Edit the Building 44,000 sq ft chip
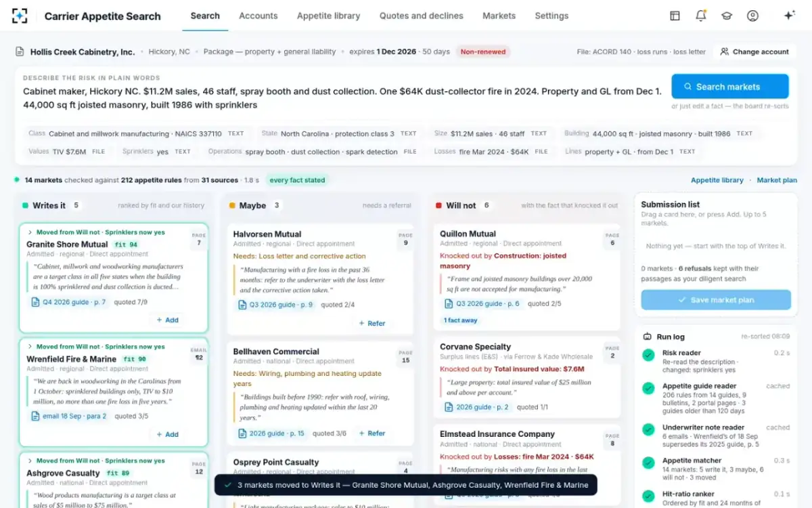The width and height of the screenshot is (812, 508). (x=658, y=133)
